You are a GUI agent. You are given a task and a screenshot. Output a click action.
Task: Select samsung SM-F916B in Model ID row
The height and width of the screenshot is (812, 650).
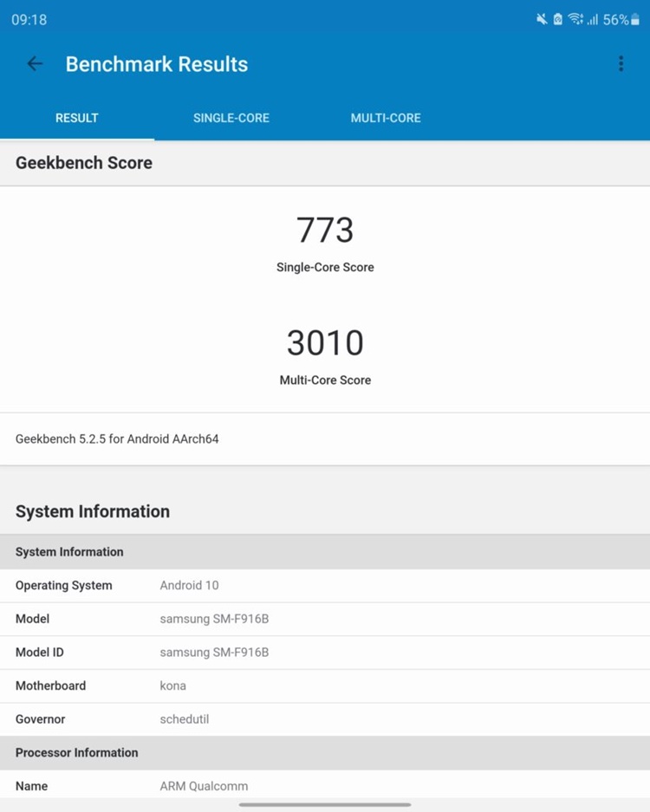point(214,653)
